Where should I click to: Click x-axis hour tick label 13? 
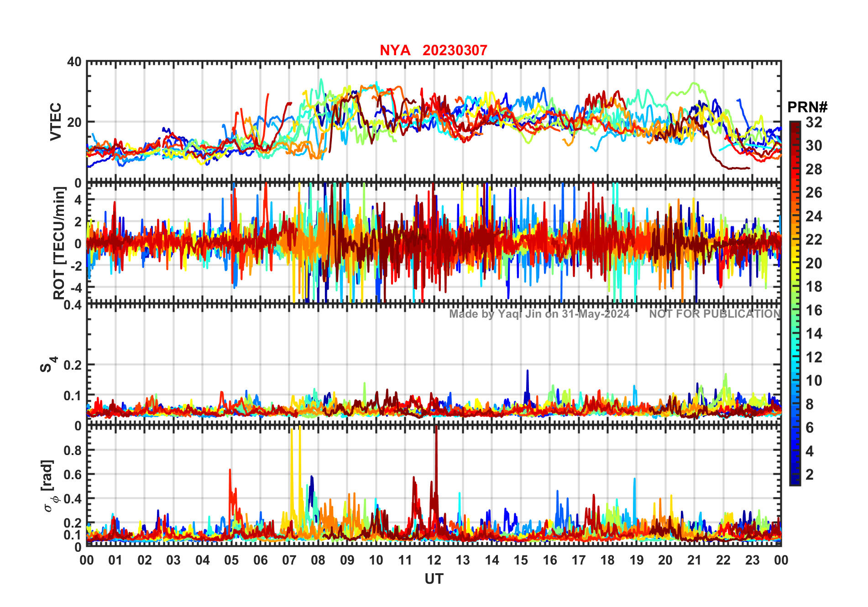point(463,560)
